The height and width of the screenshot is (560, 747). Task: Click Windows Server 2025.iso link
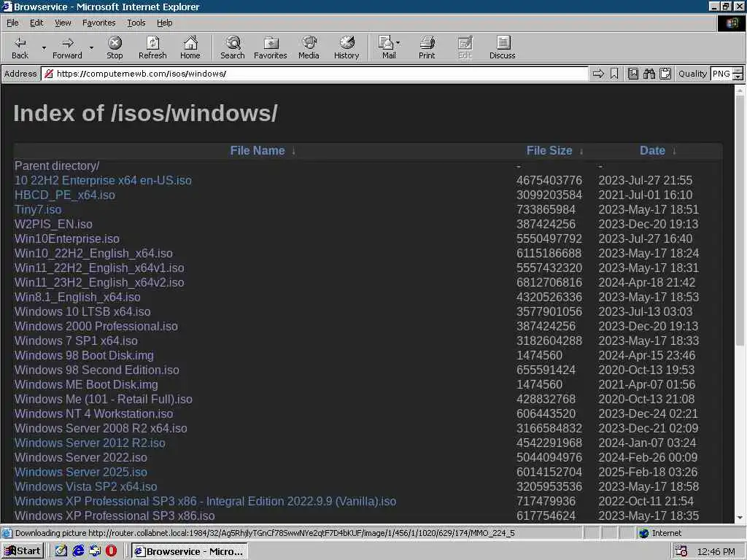click(x=80, y=472)
